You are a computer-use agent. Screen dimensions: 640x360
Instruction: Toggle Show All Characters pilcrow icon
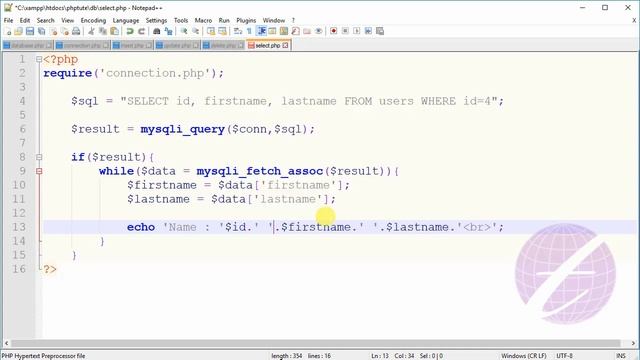(249, 31)
